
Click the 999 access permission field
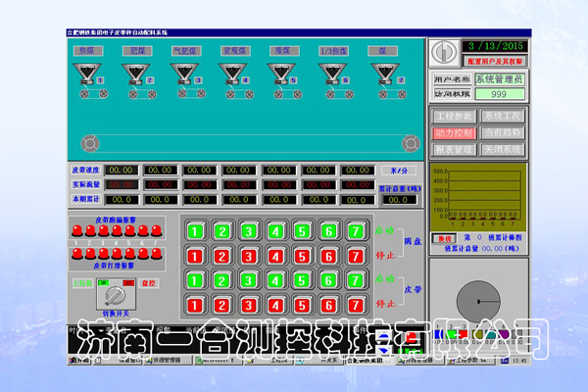500,94
